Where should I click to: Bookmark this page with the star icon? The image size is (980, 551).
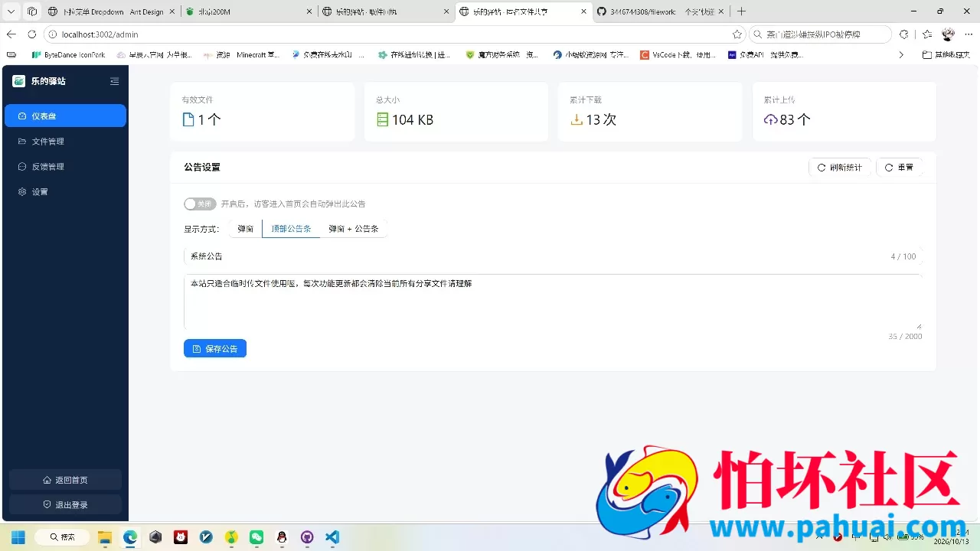tap(737, 34)
